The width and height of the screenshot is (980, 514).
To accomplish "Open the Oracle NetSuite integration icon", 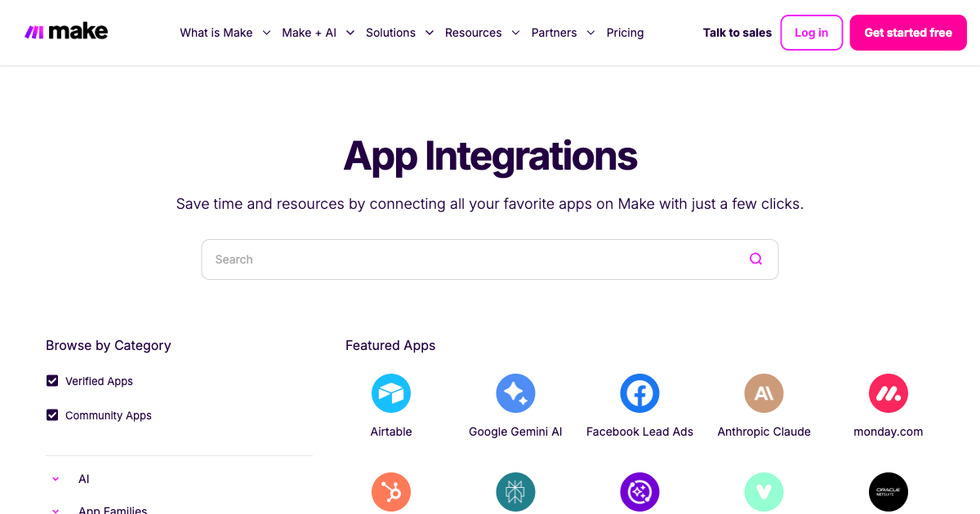I will coord(888,492).
